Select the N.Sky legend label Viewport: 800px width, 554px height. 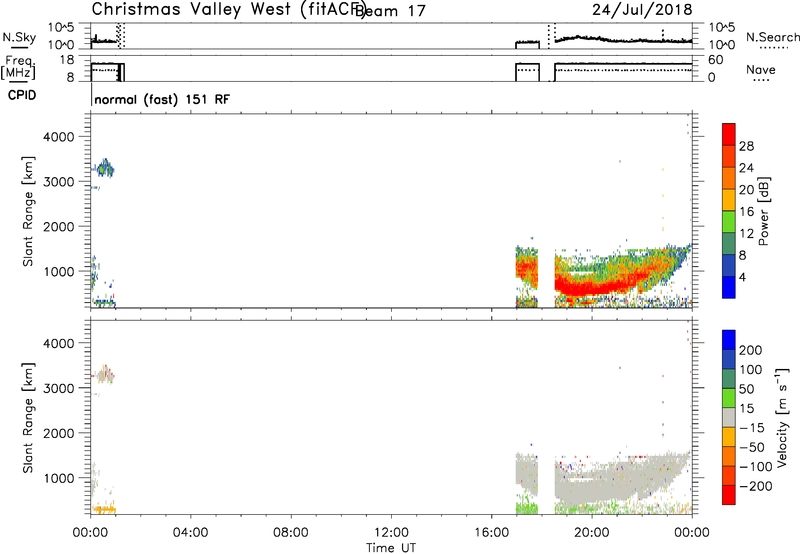tap(19, 37)
